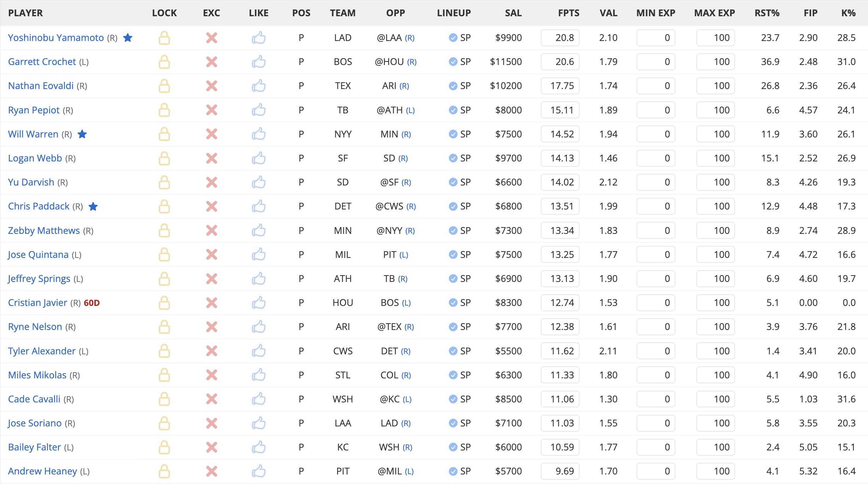Viewport: 868px width, 484px height.
Task: Click Jeffrey Springs' 4.60 FIP value
Action: point(808,279)
